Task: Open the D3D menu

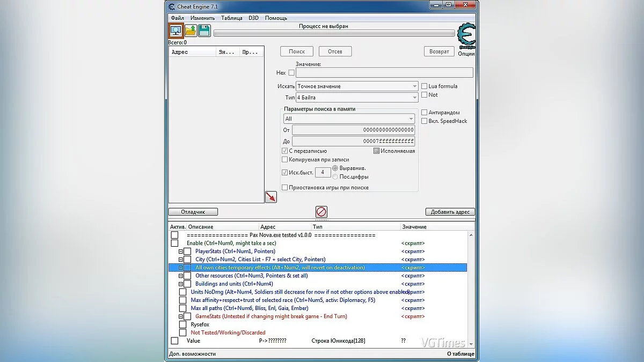Action: click(x=253, y=18)
